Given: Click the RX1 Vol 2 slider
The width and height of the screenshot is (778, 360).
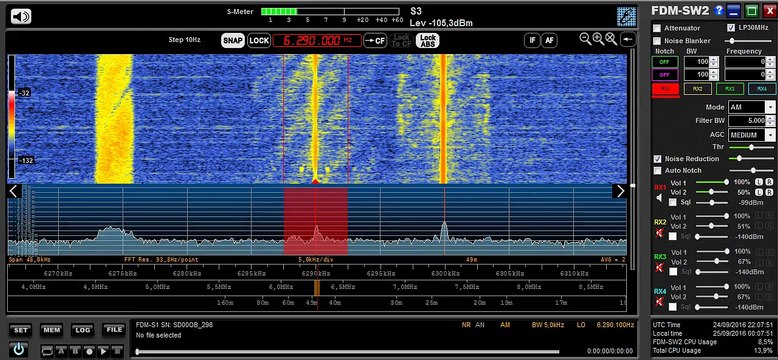Looking at the screenshot, I should [712, 192].
